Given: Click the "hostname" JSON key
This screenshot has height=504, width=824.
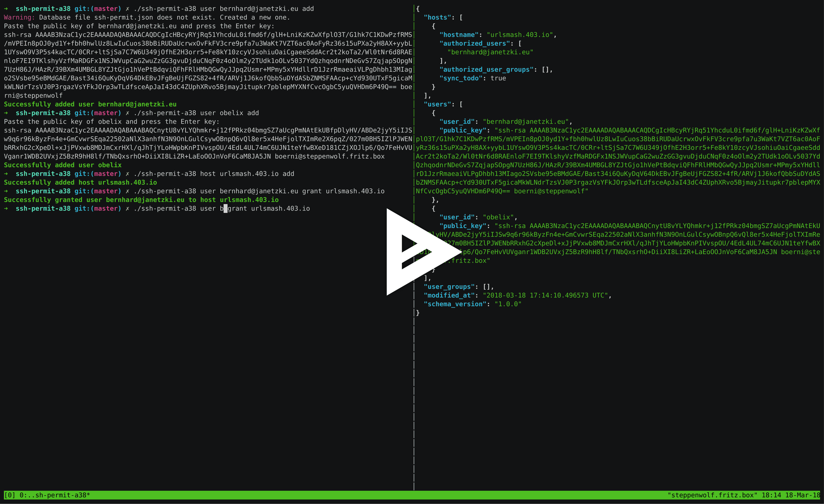Looking at the screenshot, I should pyautogui.click(x=459, y=35).
